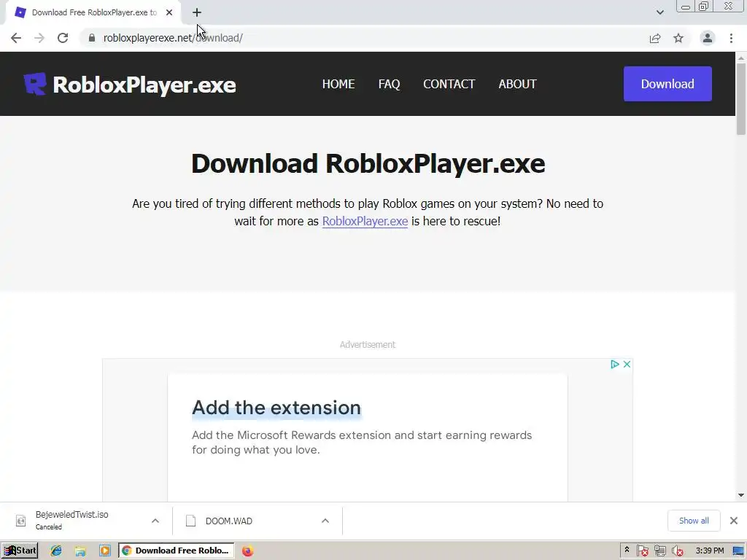This screenshot has width=747, height=560.
Task: Click the browser forward arrow
Action: tap(39, 38)
